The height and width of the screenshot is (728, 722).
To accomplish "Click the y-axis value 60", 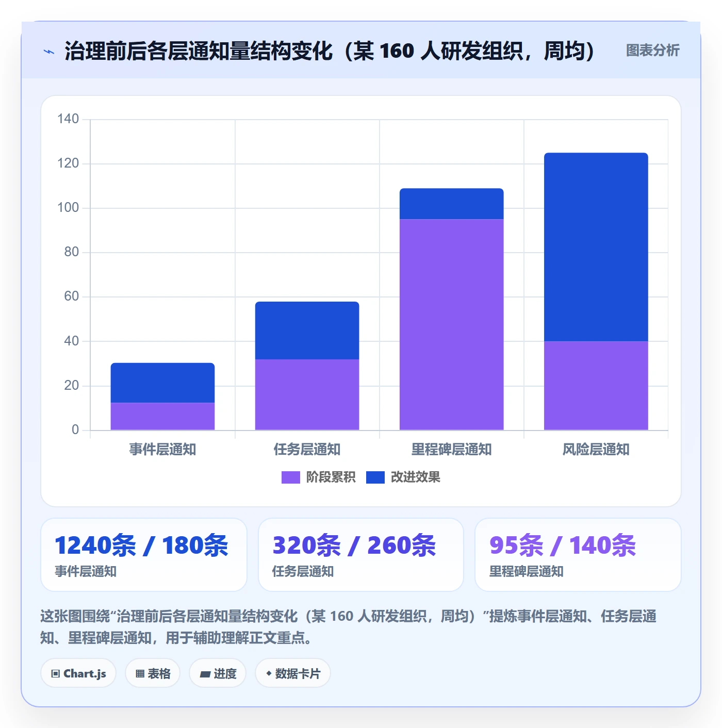I will tap(71, 296).
